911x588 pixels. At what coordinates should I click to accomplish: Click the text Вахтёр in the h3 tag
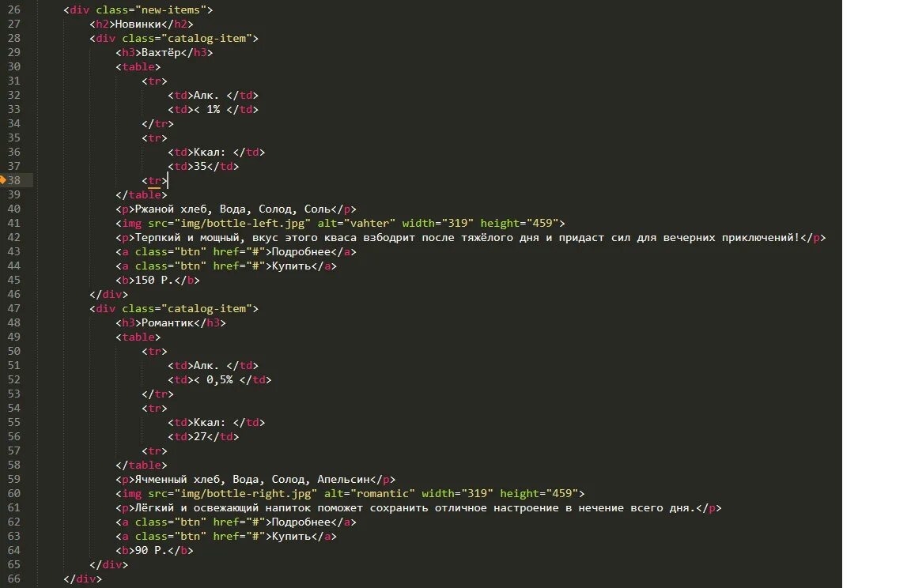click(x=161, y=52)
